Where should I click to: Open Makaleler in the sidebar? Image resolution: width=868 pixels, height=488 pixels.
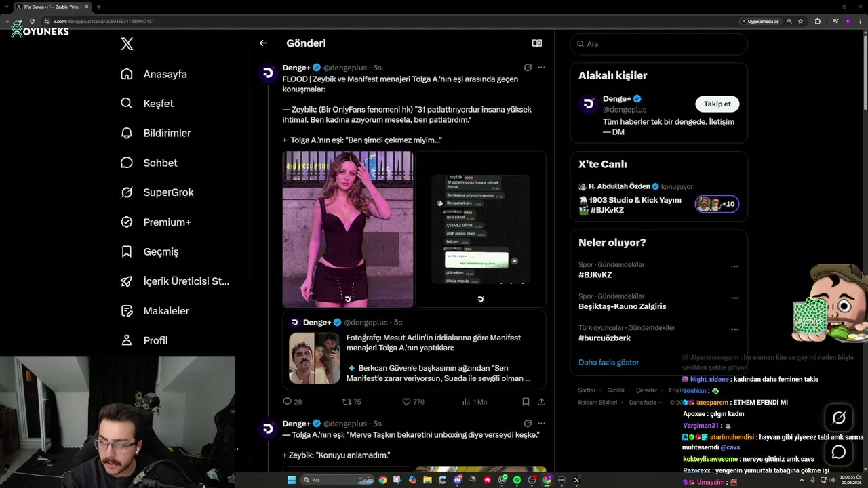[x=155, y=311]
